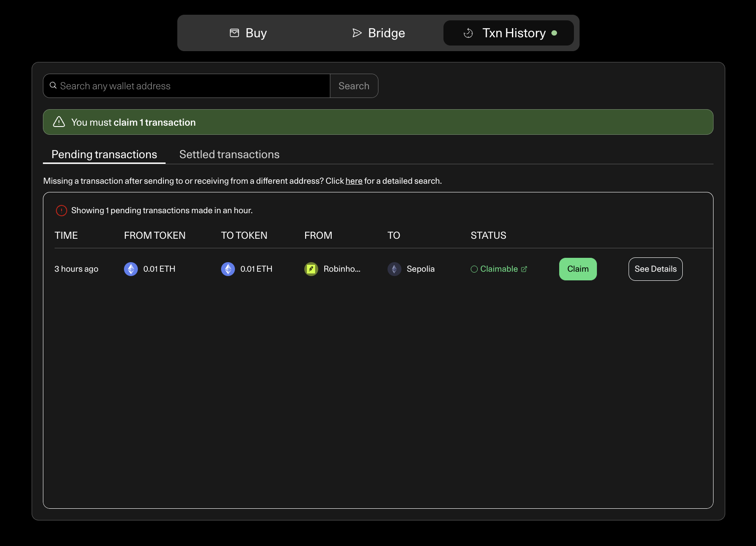The height and width of the screenshot is (546, 756).
Task: Click the Sepolia network logo icon
Action: click(x=394, y=269)
